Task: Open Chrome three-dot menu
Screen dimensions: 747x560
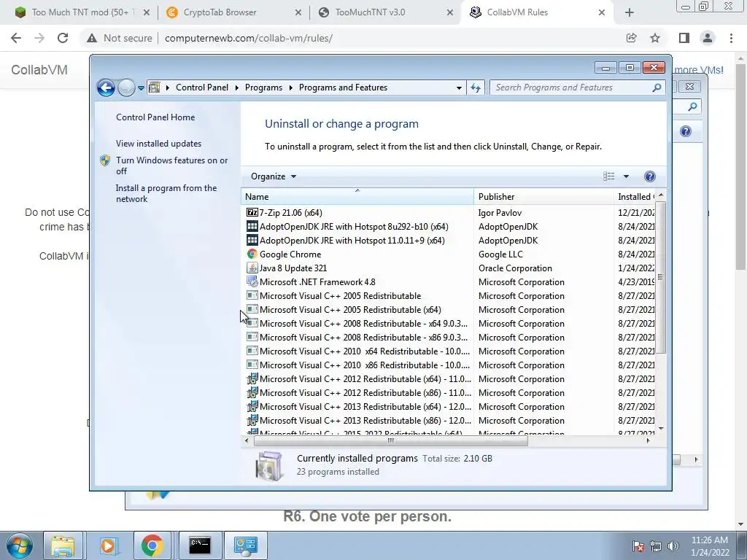Action: [731, 38]
